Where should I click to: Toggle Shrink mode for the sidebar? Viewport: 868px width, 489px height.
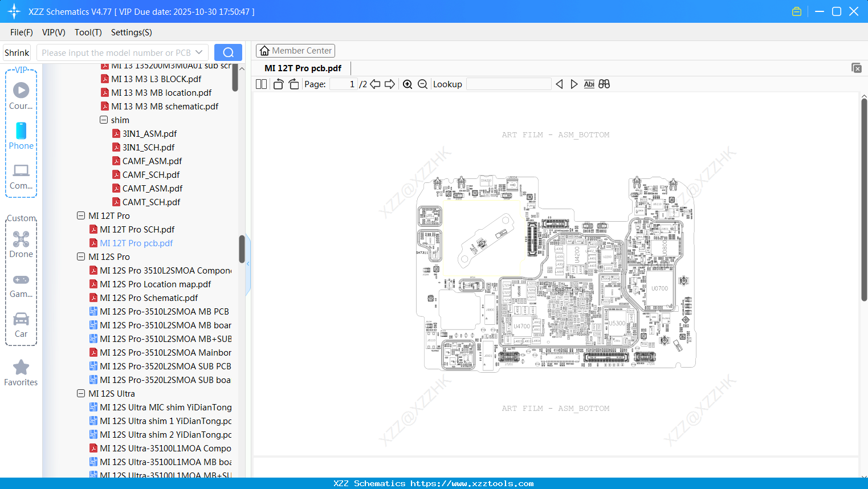click(17, 52)
